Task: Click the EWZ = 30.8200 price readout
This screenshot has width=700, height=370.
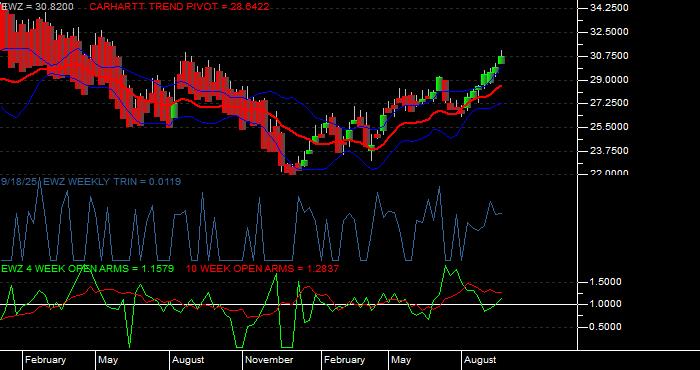Action: (37, 7)
